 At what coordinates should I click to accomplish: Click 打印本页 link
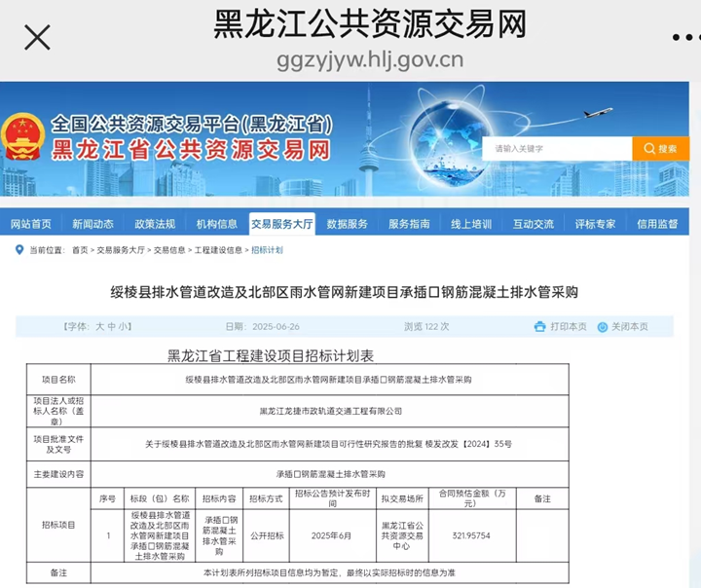pos(569,327)
